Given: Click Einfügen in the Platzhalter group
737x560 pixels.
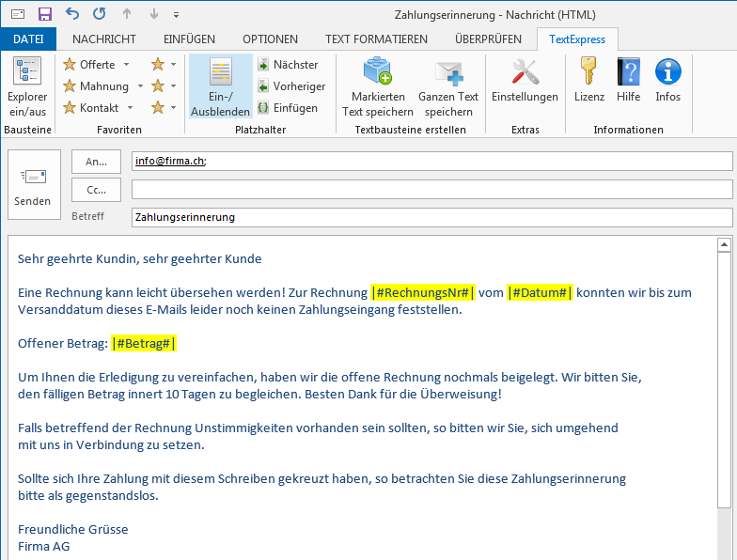Looking at the screenshot, I should pos(288,108).
